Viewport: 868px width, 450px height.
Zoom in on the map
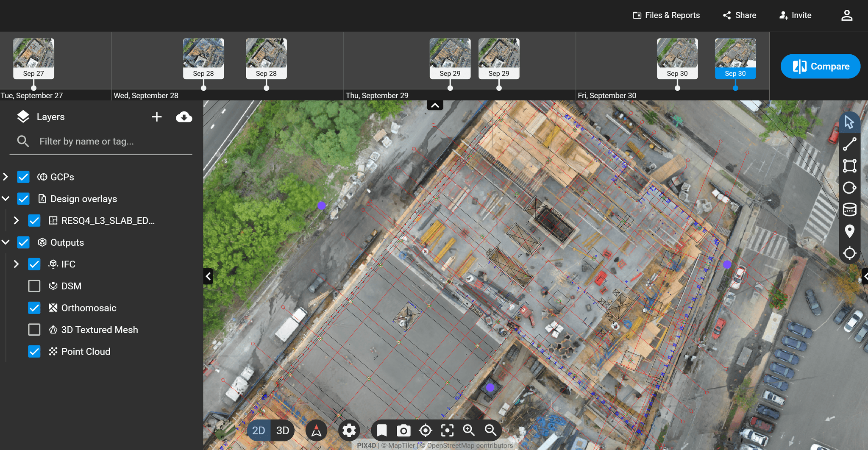pyautogui.click(x=469, y=431)
